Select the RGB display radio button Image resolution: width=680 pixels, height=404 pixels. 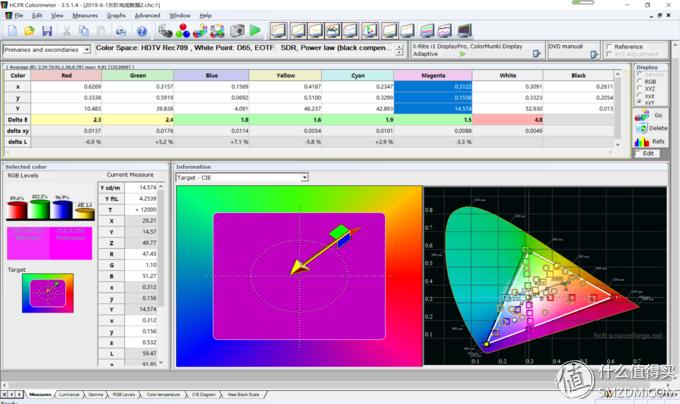tap(640, 82)
